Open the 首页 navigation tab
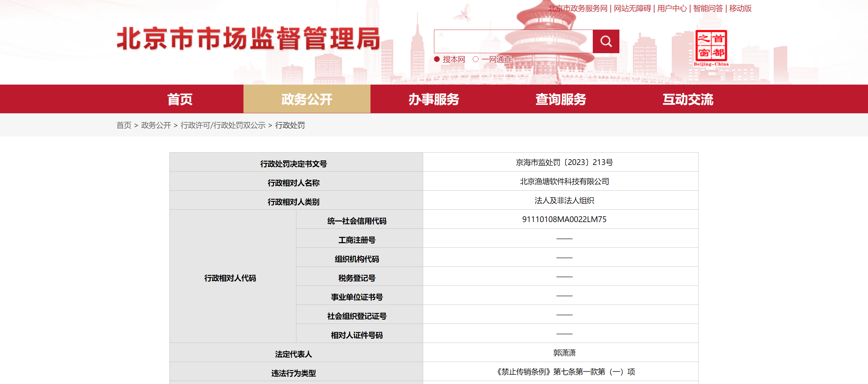Image resolution: width=868 pixels, height=384 pixels. tap(180, 99)
